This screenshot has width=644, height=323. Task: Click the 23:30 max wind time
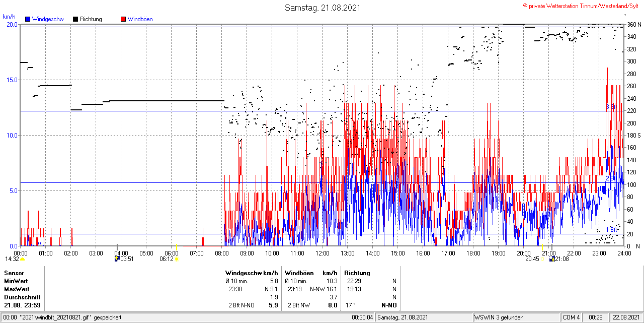coord(235,289)
